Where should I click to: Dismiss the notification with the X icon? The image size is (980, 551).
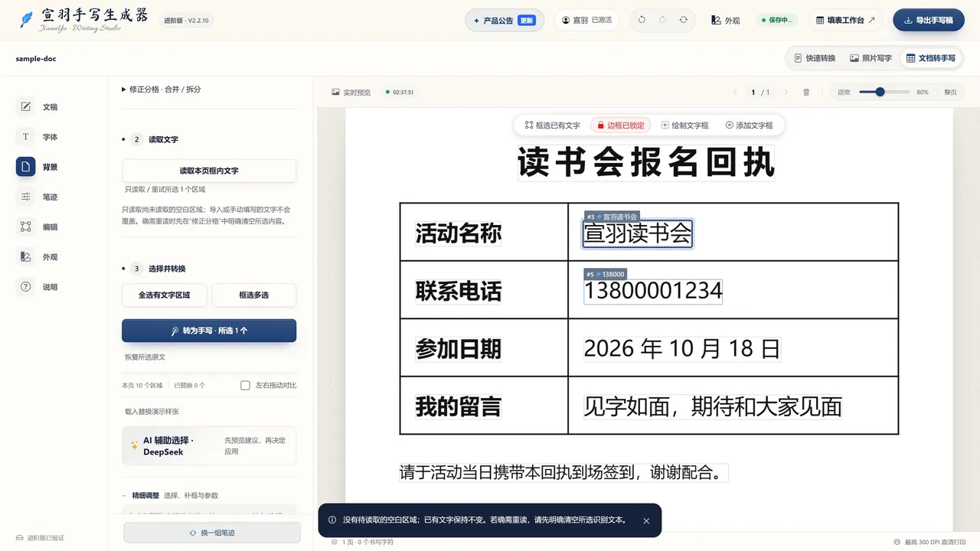pos(646,520)
